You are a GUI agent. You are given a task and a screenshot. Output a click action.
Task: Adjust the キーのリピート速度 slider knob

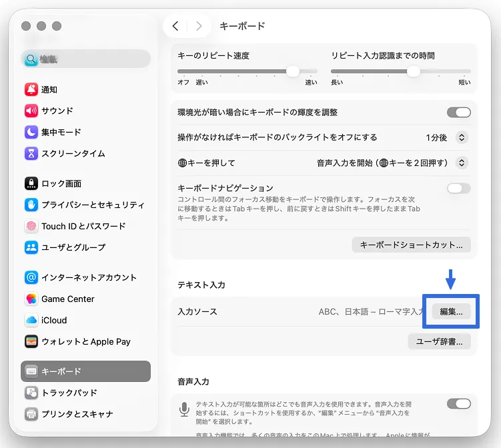click(x=292, y=71)
